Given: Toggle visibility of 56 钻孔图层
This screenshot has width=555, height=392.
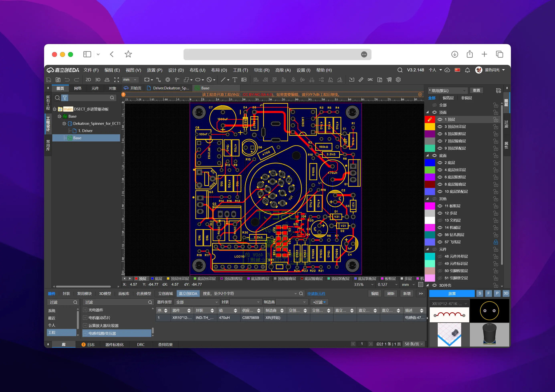Looking at the screenshot, I should (x=440, y=235).
